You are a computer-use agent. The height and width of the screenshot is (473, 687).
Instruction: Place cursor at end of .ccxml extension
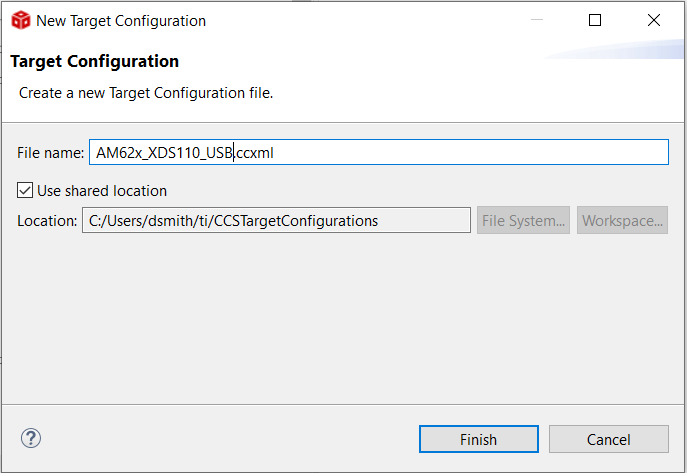(x=275, y=153)
